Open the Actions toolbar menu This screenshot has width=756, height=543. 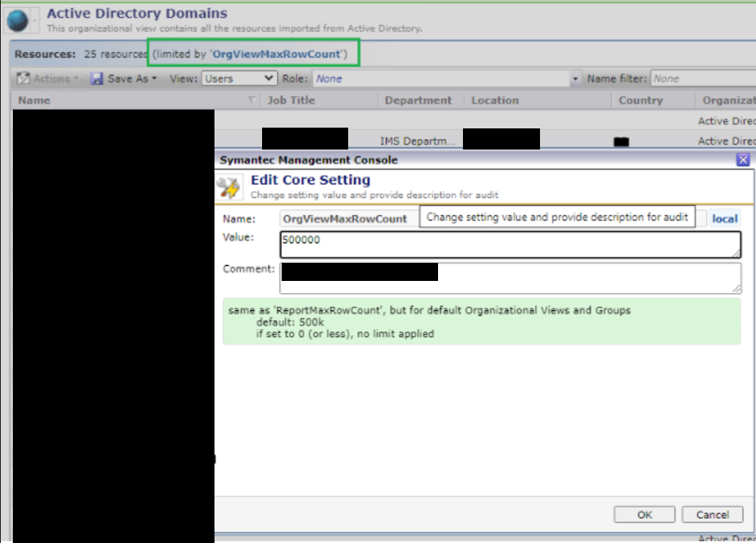(48, 79)
